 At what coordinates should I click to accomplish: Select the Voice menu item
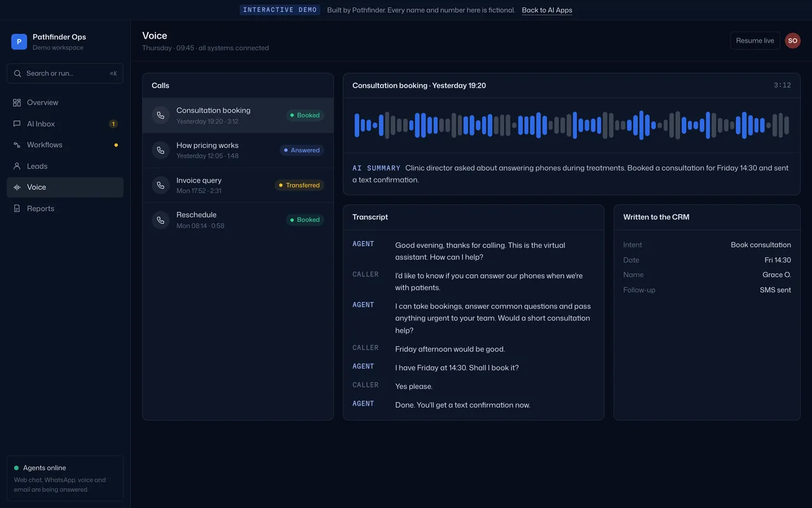[x=65, y=187]
